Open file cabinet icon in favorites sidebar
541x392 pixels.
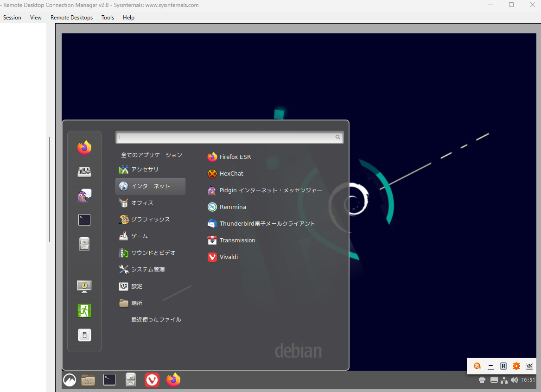click(84, 244)
